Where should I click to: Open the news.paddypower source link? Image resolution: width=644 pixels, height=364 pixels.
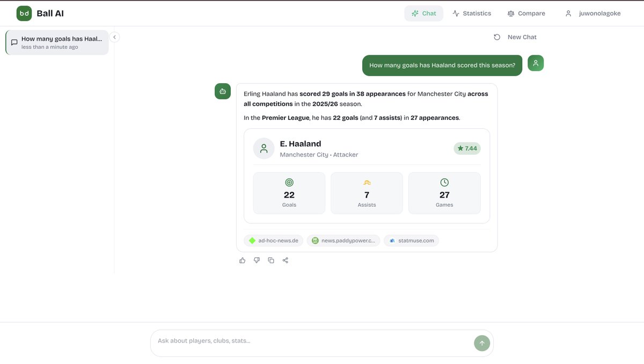[x=343, y=241]
